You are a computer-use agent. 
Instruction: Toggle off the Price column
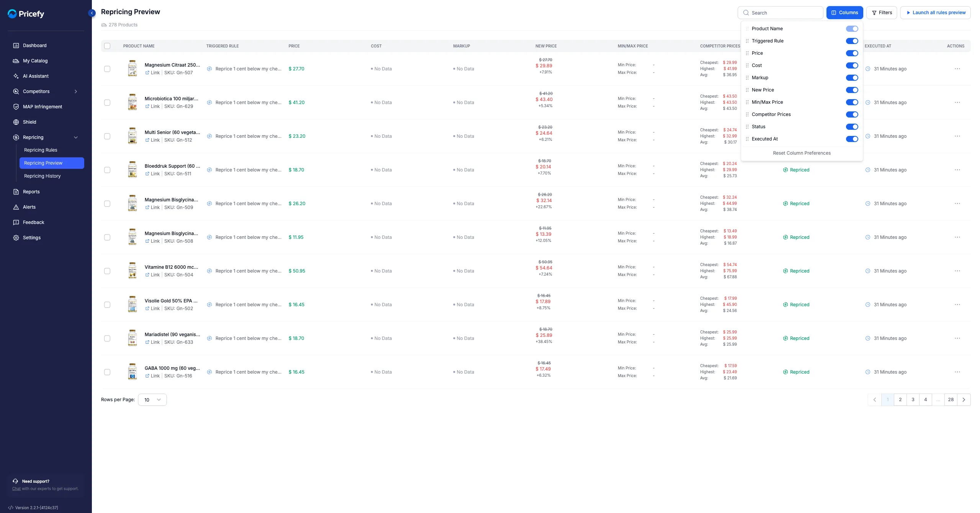click(x=852, y=53)
